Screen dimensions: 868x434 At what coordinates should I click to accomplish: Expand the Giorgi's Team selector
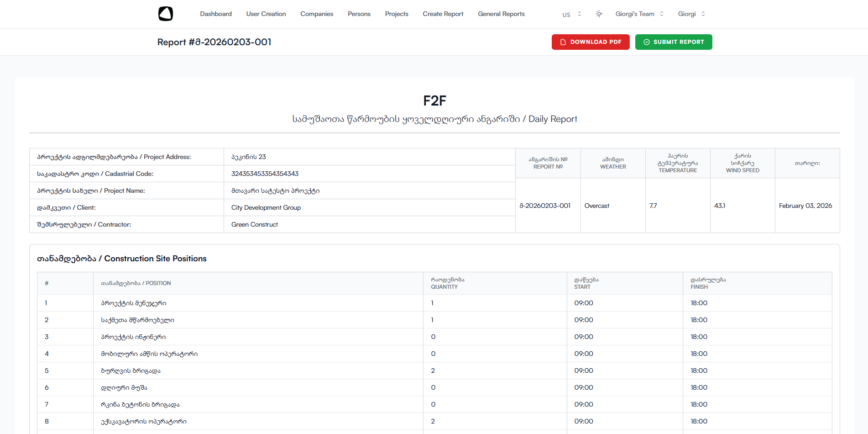(639, 14)
